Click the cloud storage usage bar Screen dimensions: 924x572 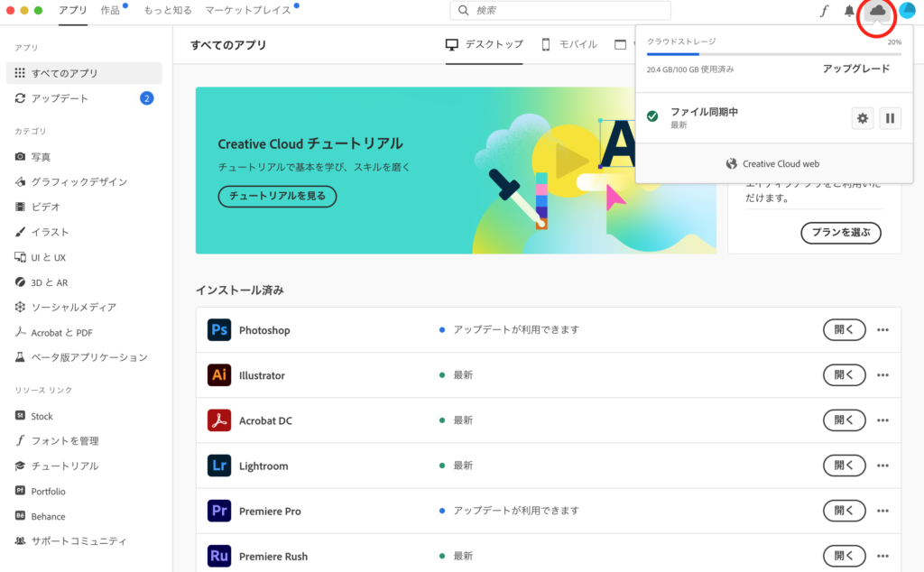point(773,54)
